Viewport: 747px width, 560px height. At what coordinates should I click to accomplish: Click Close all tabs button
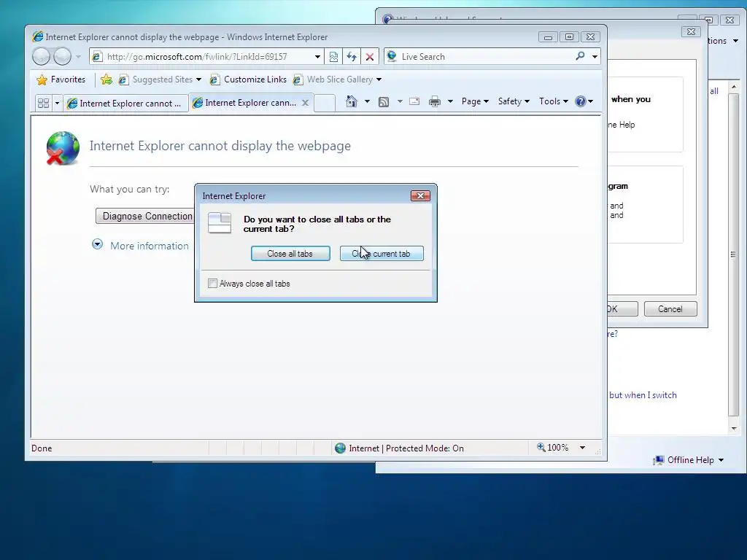click(290, 254)
